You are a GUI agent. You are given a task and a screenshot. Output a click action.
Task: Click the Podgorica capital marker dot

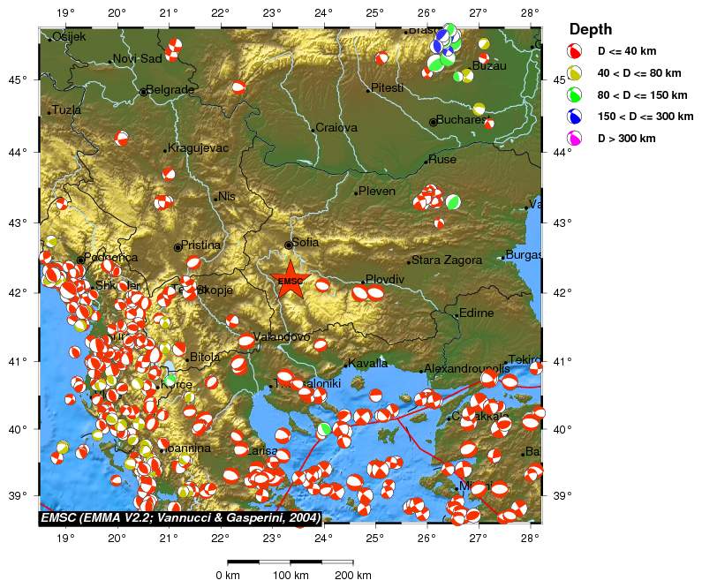point(80,260)
